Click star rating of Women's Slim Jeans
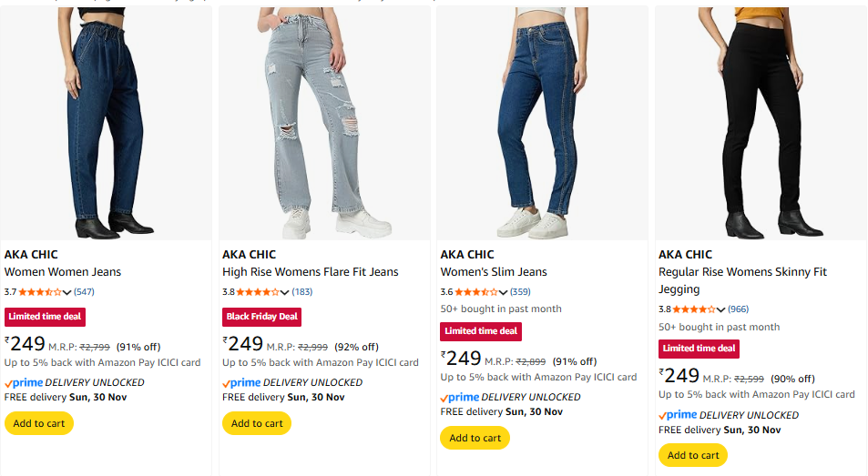This screenshot has width=868, height=476. [x=477, y=292]
